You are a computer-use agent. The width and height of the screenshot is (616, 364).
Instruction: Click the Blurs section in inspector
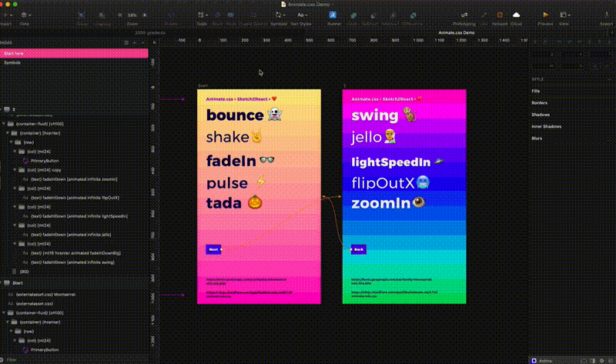537,139
